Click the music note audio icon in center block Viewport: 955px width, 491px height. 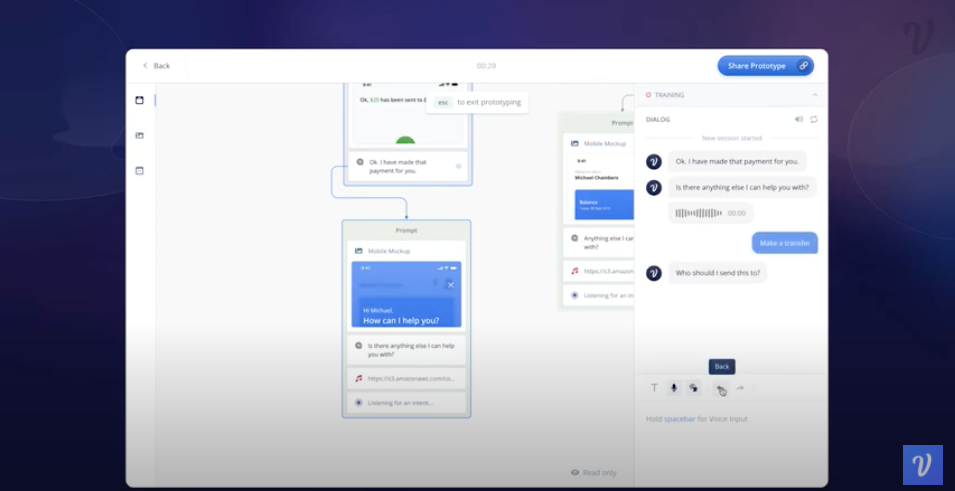(358, 378)
